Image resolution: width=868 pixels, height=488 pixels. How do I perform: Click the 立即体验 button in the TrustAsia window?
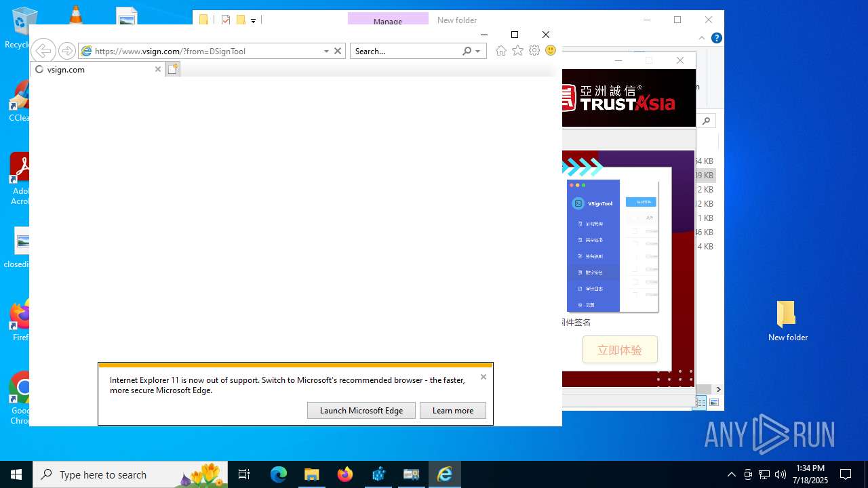(x=620, y=350)
